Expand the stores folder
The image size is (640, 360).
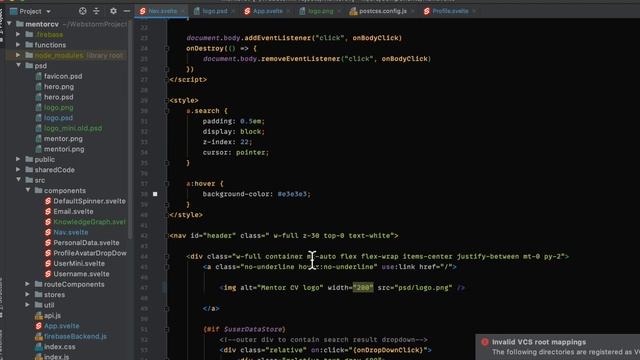(x=28, y=294)
